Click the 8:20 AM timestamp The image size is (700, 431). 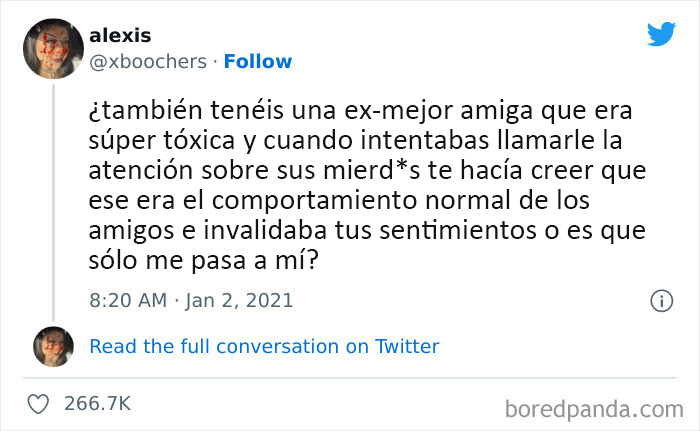[127, 300]
